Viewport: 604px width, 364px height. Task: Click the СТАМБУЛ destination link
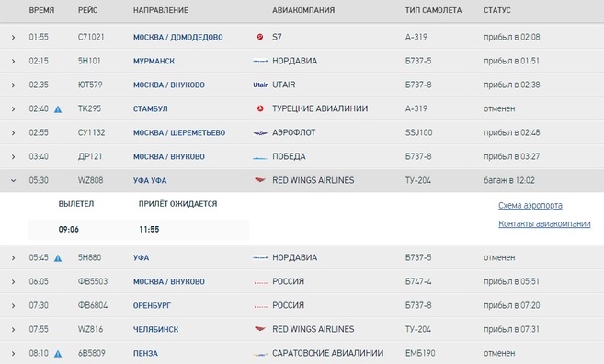[x=150, y=109]
